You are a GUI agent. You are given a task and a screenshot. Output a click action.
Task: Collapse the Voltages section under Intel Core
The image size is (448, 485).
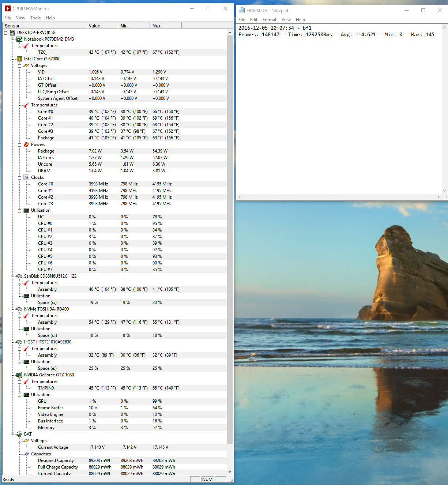coord(20,66)
